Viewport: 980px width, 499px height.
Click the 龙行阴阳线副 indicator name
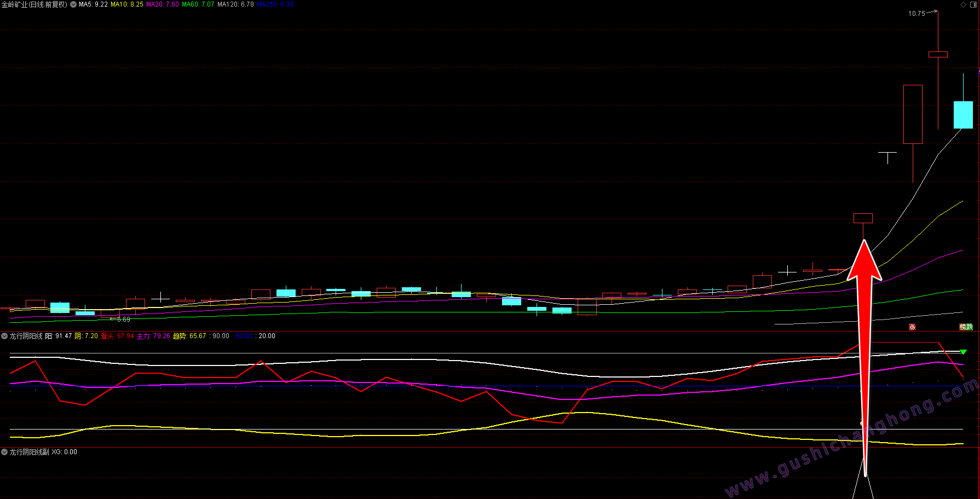tap(29, 452)
